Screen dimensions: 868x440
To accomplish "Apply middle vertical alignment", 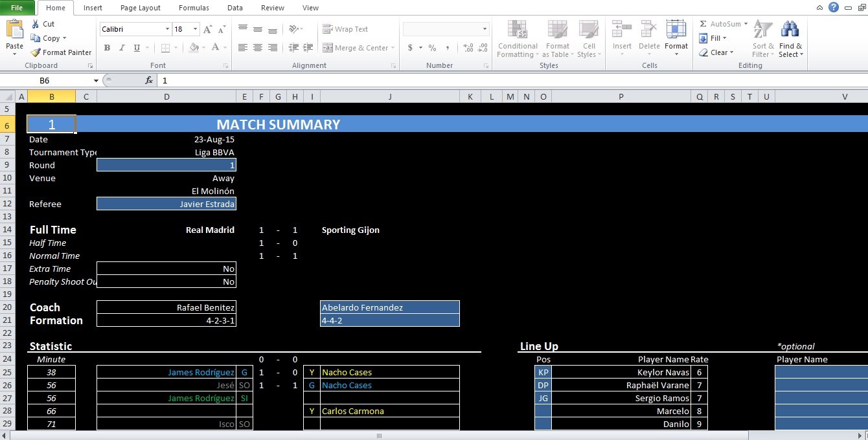I will pyautogui.click(x=258, y=29).
